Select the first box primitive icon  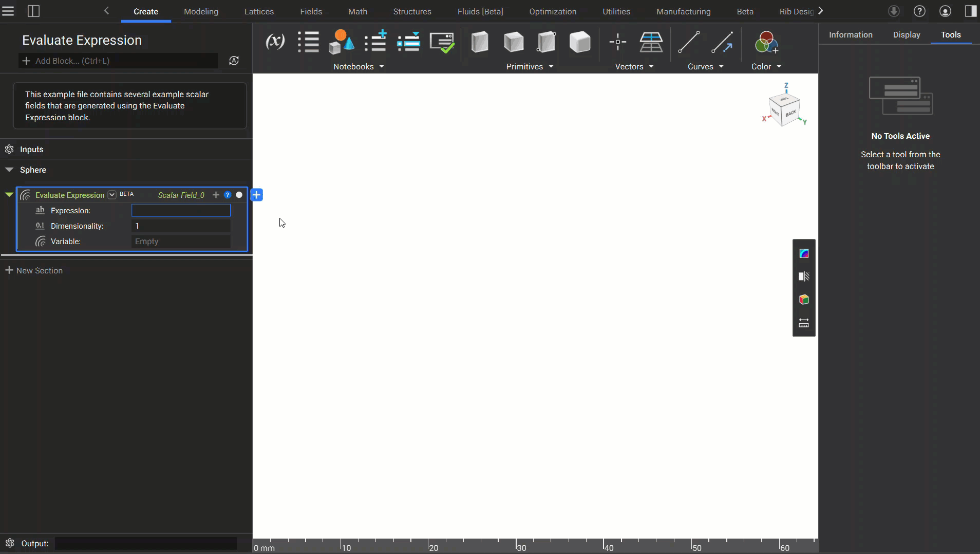point(480,42)
